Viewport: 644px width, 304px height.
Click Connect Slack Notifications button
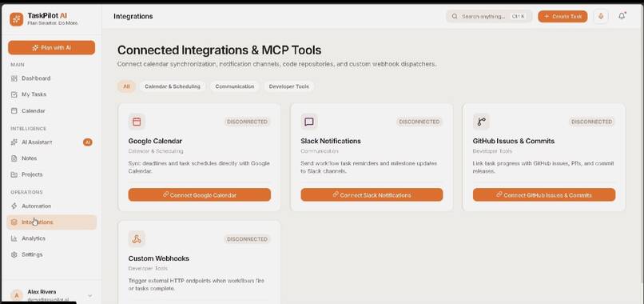(372, 195)
